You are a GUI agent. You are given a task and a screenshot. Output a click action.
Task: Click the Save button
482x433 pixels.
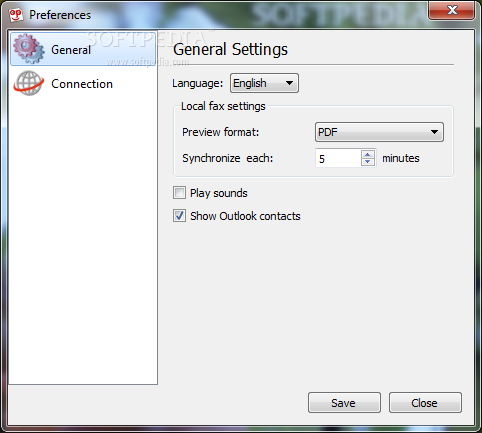coord(344,403)
